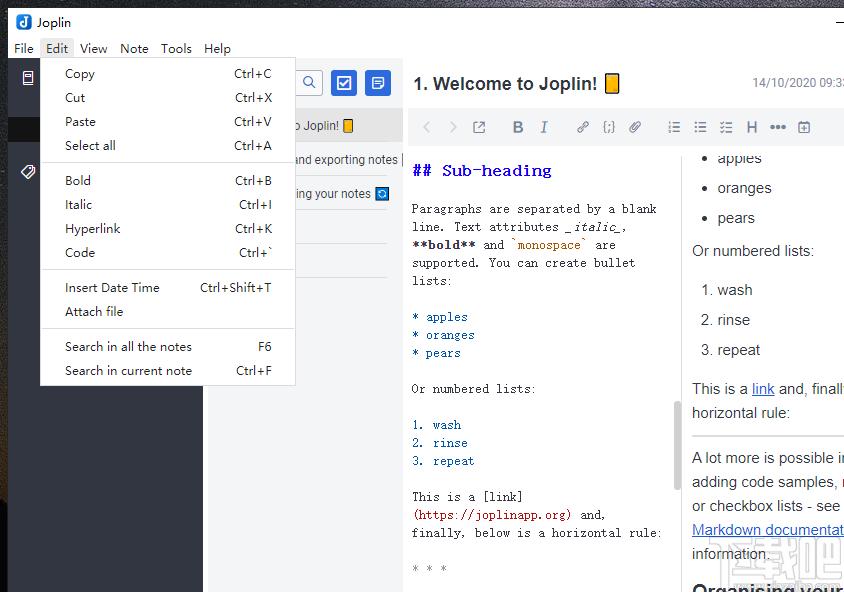The width and height of the screenshot is (844, 592).
Task: Click 'Or numbered lists:' in preview pane
Action: coord(753,251)
